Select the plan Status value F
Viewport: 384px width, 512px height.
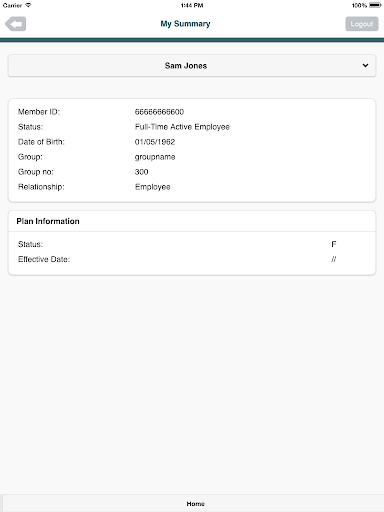tap(334, 244)
